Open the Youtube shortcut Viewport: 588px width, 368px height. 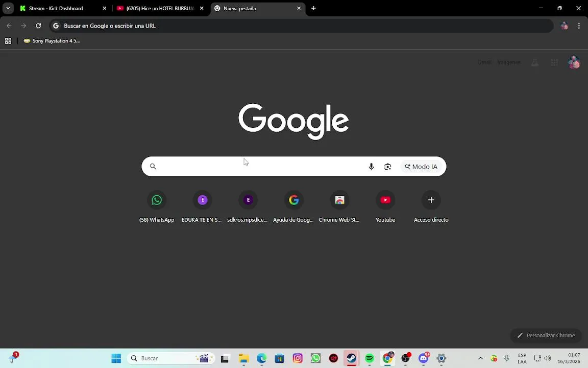(x=385, y=207)
